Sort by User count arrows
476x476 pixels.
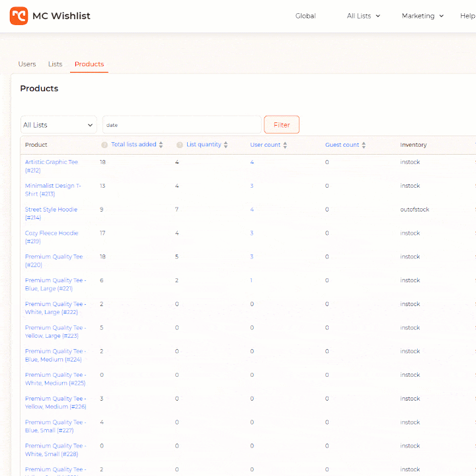pos(286,145)
